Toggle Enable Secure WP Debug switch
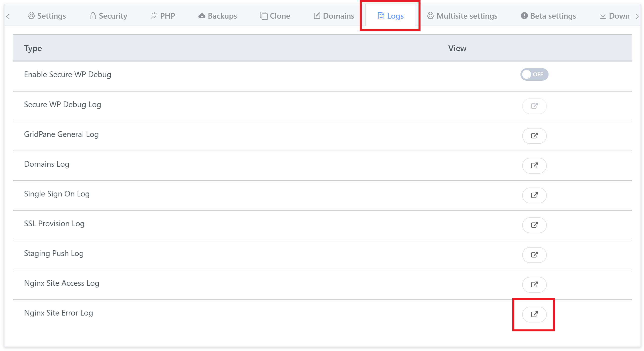The width and height of the screenshot is (644, 351). point(534,74)
